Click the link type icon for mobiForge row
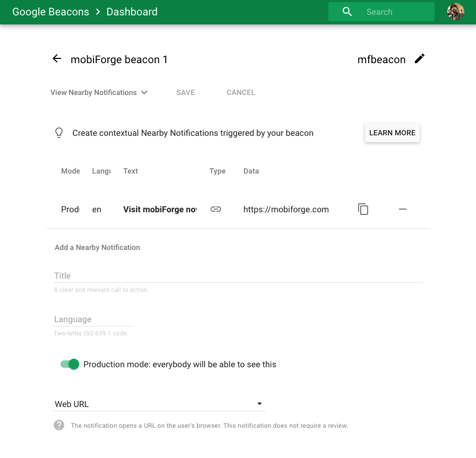Image resolution: width=476 pixels, height=458 pixels. coord(216,209)
